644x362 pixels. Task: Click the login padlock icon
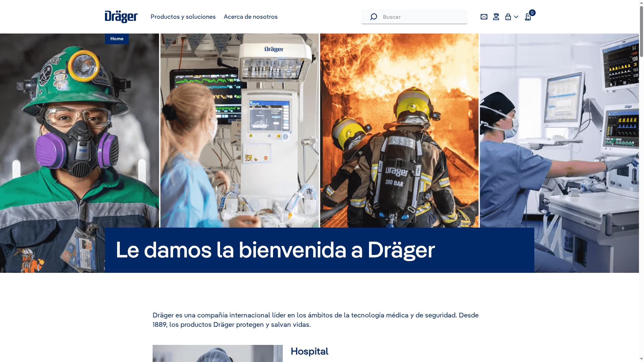click(508, 17)
